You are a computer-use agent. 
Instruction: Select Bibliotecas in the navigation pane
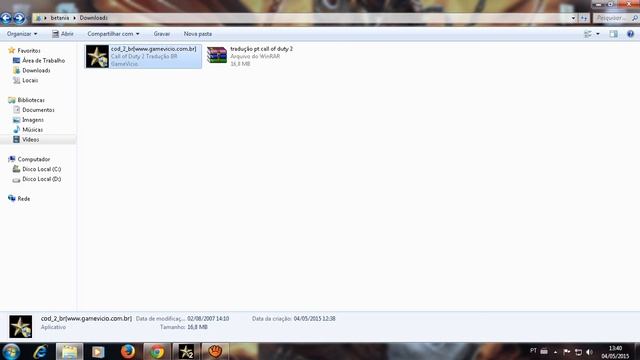[31, 100]
